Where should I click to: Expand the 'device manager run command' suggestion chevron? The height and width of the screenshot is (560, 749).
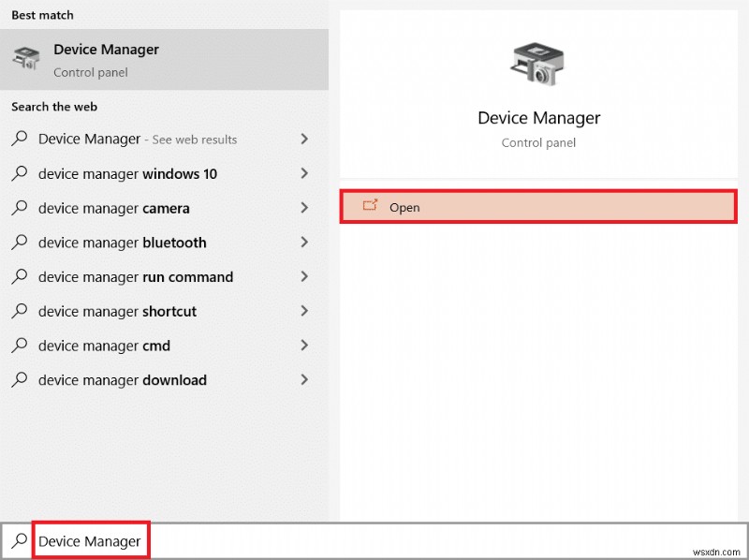304,276
